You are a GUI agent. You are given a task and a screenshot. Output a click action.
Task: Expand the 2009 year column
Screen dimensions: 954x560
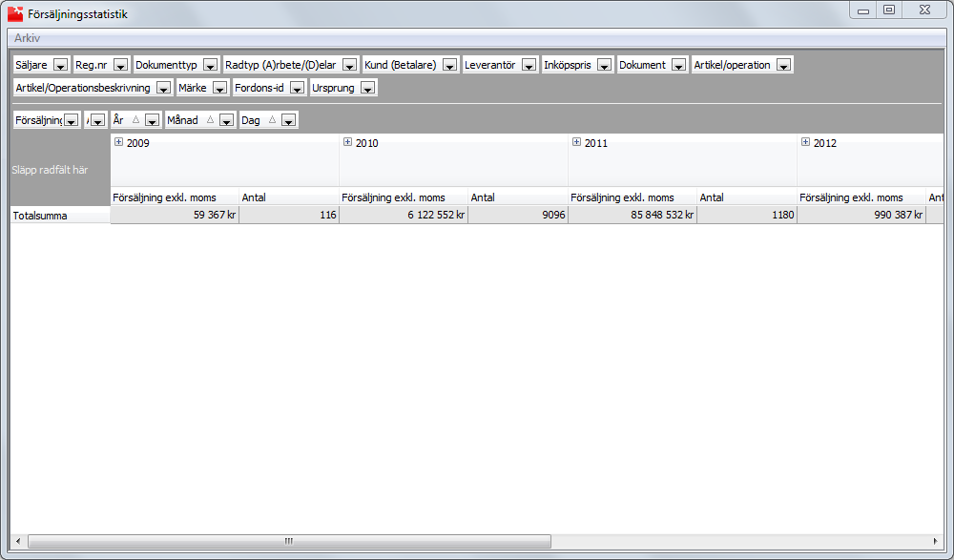(118, 142)
